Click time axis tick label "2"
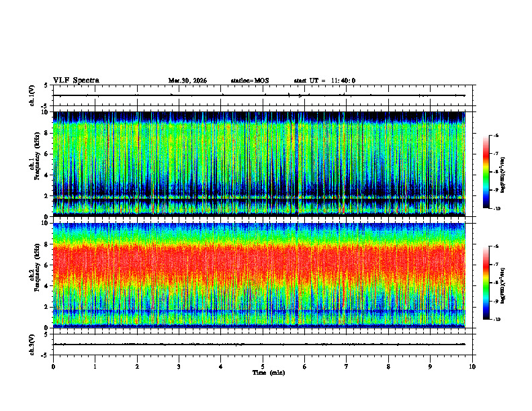532x411 pixels. pyautogui.click(x=137, y=367)
